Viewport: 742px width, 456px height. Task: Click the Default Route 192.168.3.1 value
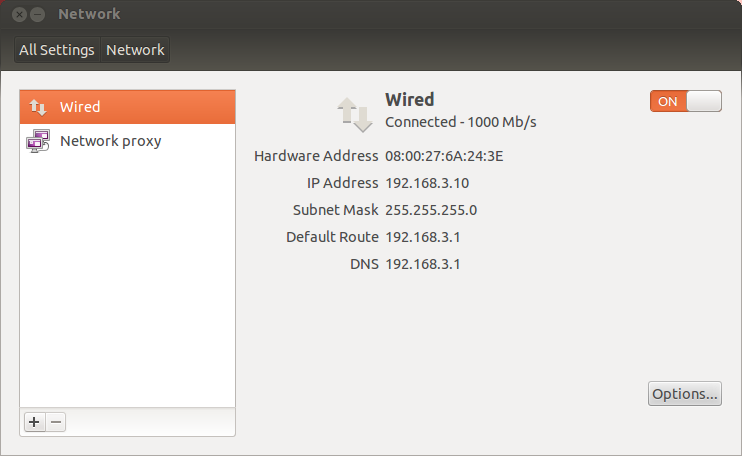coord(423,237)
